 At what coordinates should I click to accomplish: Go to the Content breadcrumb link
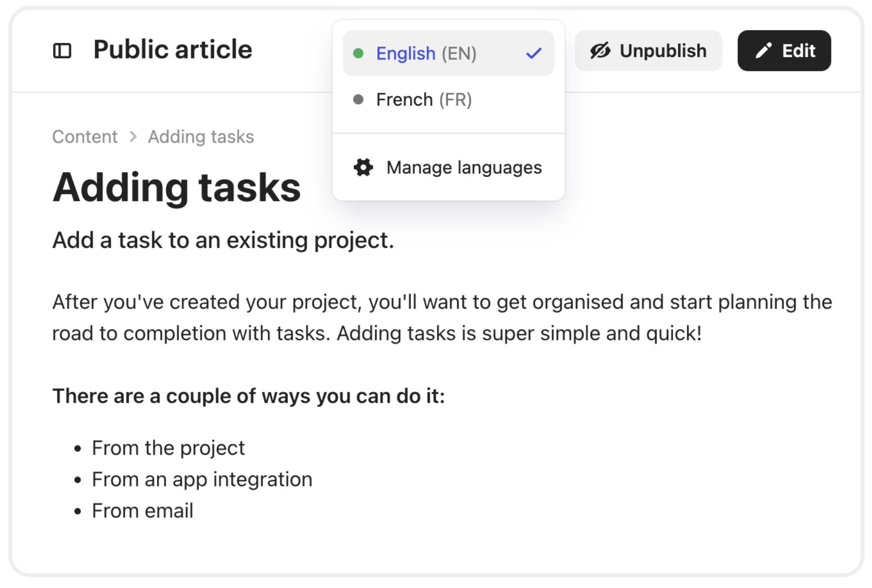point(85,137)
